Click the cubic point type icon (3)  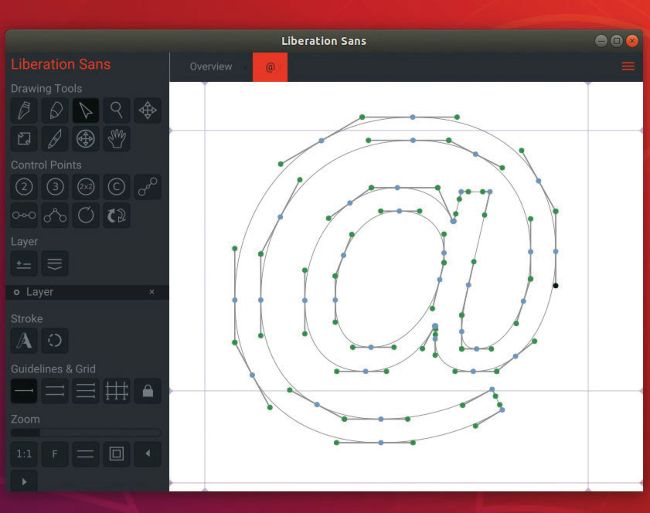pyautogui.click(x=55, y=186)
